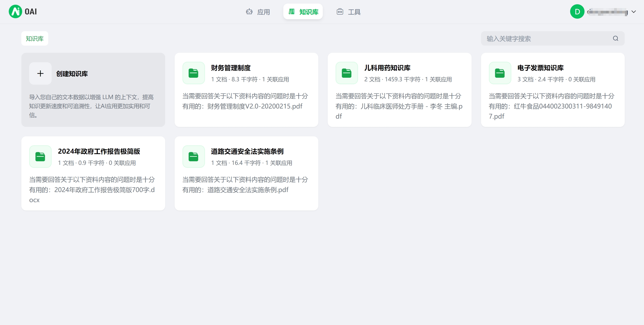Click the plus icon to create knowledge base
The height and width of the screenshot is (325, 644).
point(40,73)
